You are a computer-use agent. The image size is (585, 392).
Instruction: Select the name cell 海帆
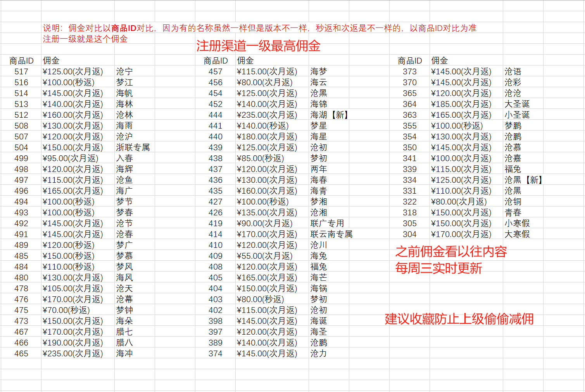tap(135, 93)
